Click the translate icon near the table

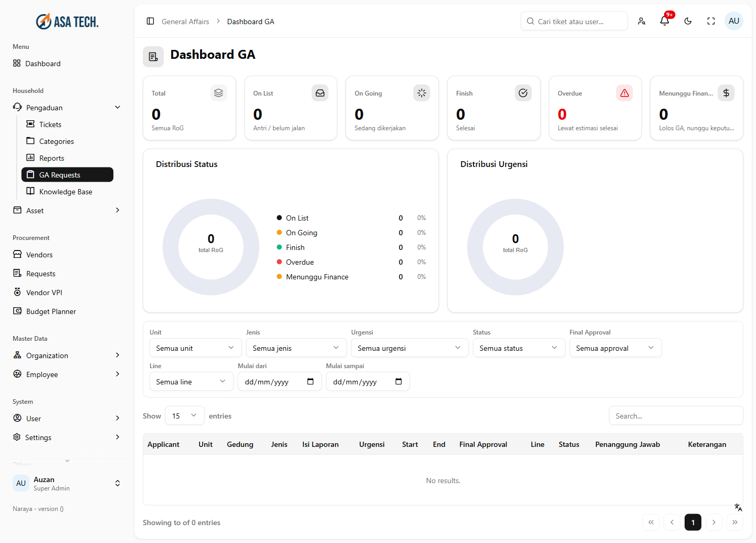[738, 507]
